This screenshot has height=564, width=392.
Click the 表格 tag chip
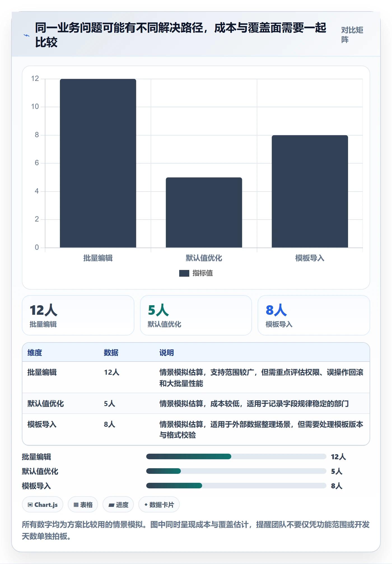click(x=83, y=505)
